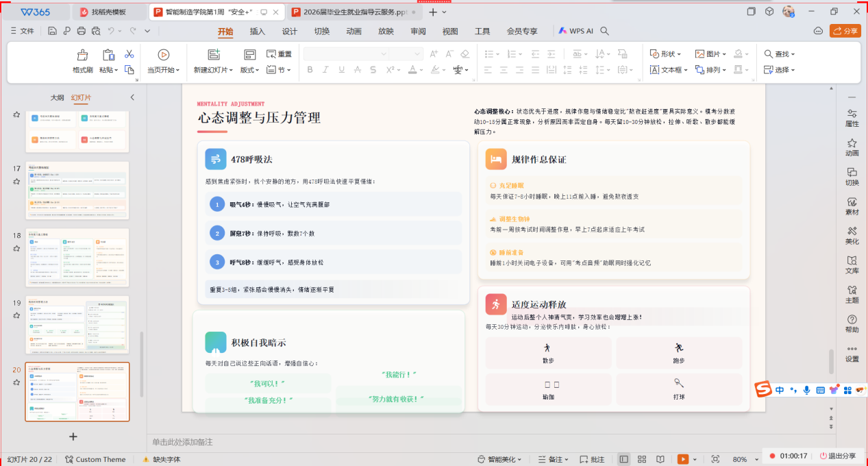The width and height of the screenshot is (868, 466).
Task: Select slide 18 thumbnail
Action: [x=77, y=258]
